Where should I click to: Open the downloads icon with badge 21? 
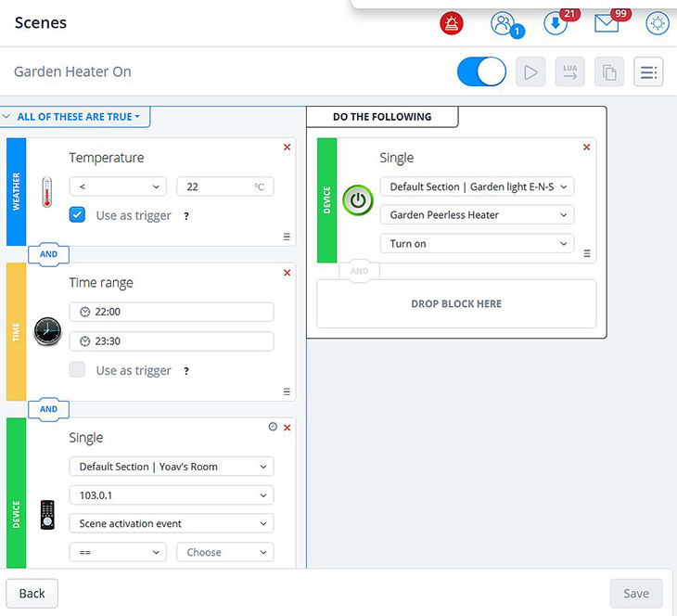click(556, 23)
